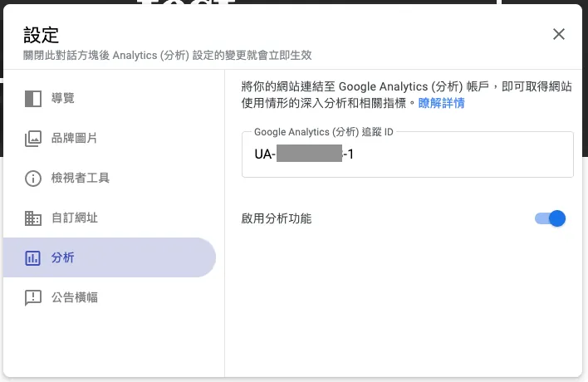Open the 導覽 settings section
The height and width of the screenshot is (382, 588).
coord(63,98)
